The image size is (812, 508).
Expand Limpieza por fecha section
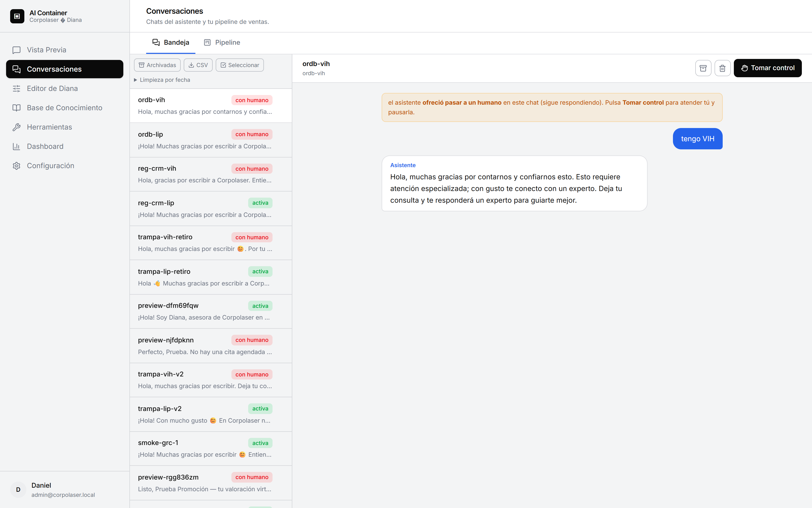tap(162, 80)
